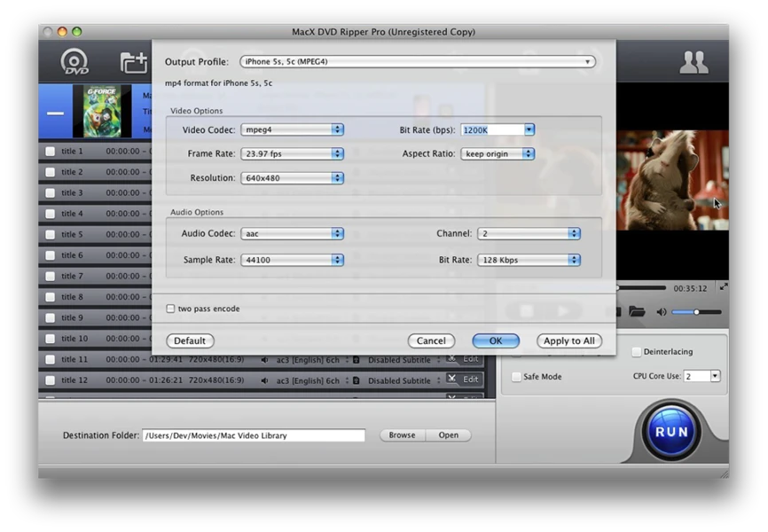Click the Browse button
The width and height of the screenshot is (768, 532).
pos(402,435)
